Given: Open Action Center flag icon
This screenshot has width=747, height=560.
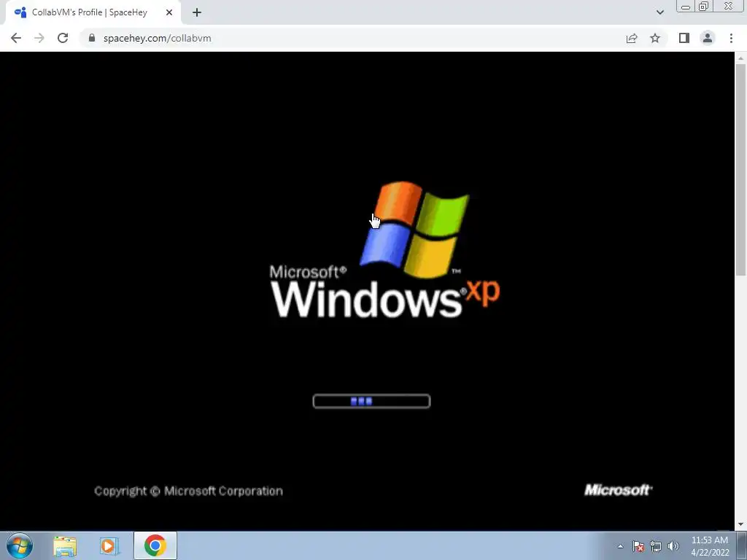Looking at the screenshot, I should pyautogui.click(x=638, y=546).
